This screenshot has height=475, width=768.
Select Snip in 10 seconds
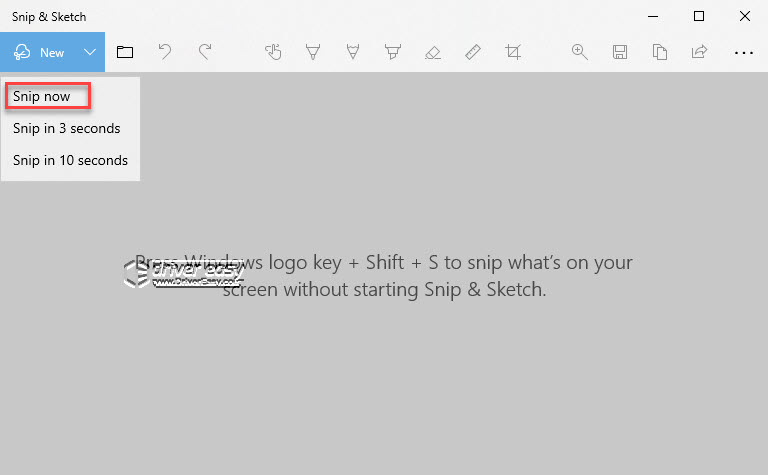[x=71, y=160]
